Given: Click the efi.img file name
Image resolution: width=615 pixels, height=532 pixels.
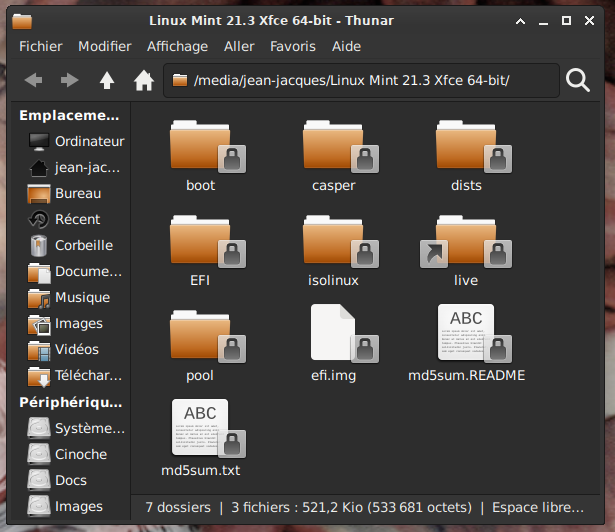Looking at the screenshot, I should (333, 375).
